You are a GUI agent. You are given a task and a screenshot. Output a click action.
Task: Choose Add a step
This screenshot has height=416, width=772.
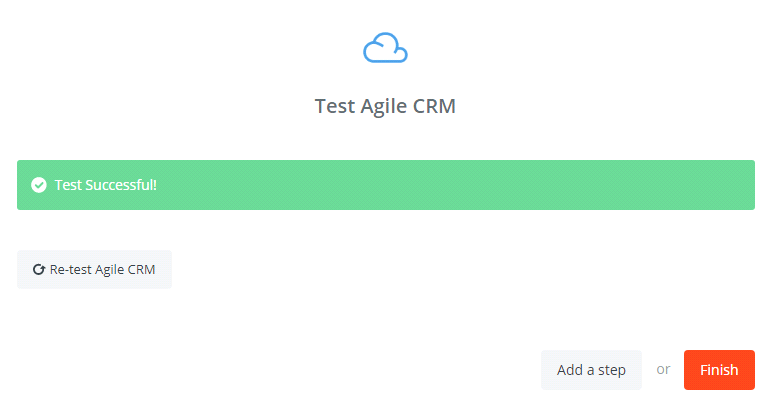click(591, 370)
